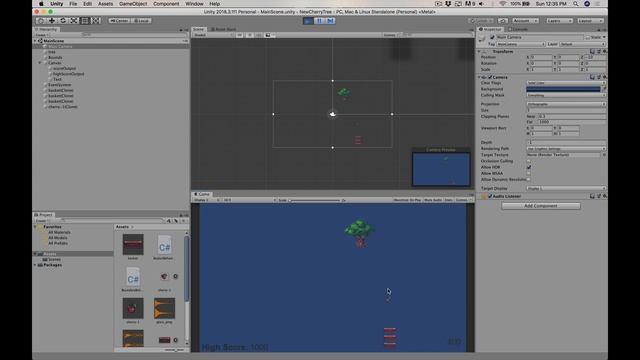Disable the Camera component checkbox

pyautogui.click(x=490, y=77)
